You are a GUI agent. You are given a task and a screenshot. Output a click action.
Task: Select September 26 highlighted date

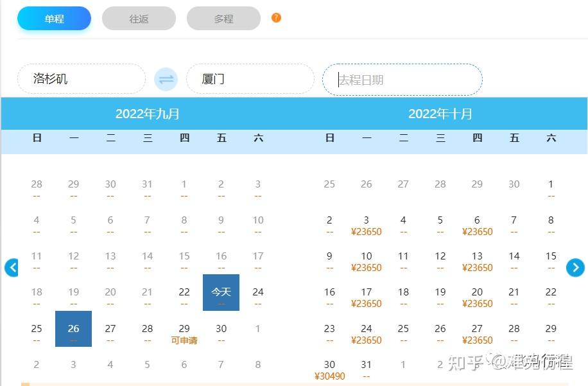point(73,329)
